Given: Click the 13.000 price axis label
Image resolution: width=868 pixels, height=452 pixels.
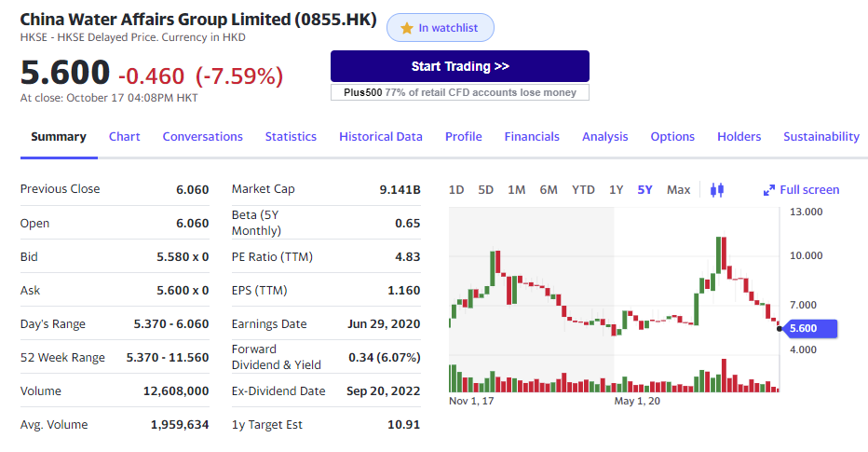Looking at the screenshot, I should click(x=806, y=212).
